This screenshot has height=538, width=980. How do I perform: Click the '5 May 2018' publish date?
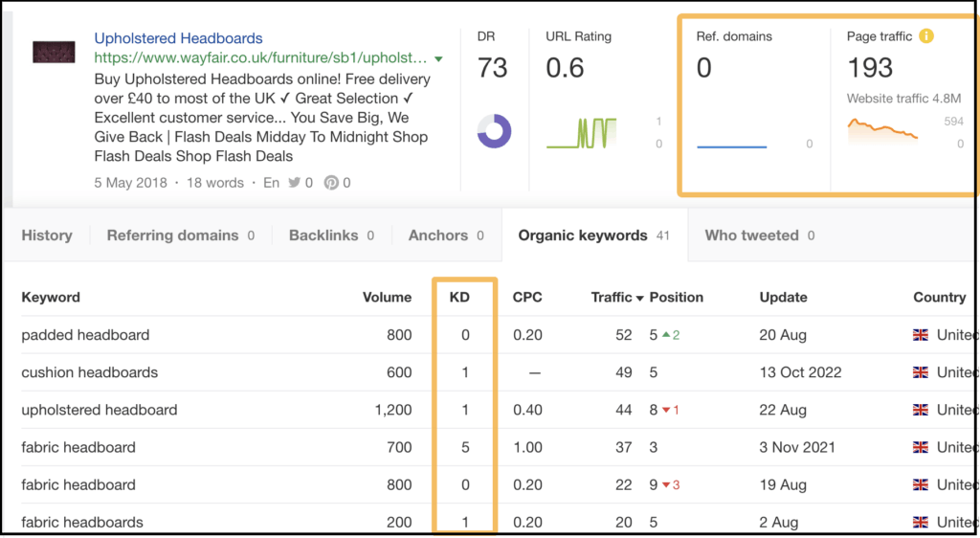pos(130,183)
